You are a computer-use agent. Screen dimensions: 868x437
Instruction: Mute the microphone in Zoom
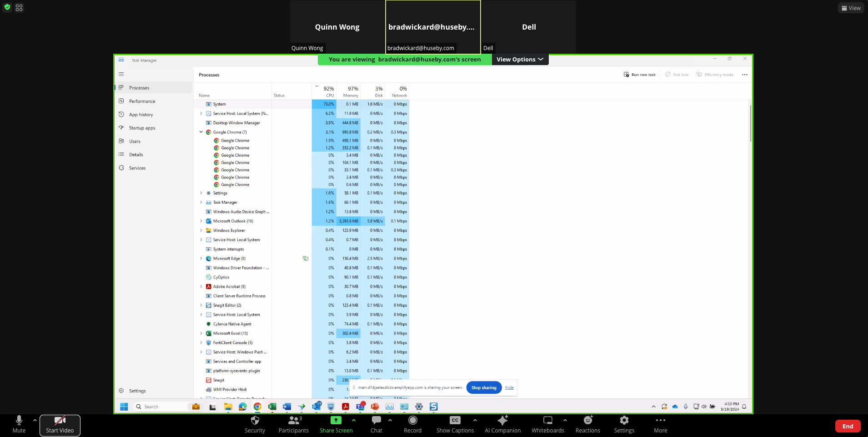click(x=19, y=425)
